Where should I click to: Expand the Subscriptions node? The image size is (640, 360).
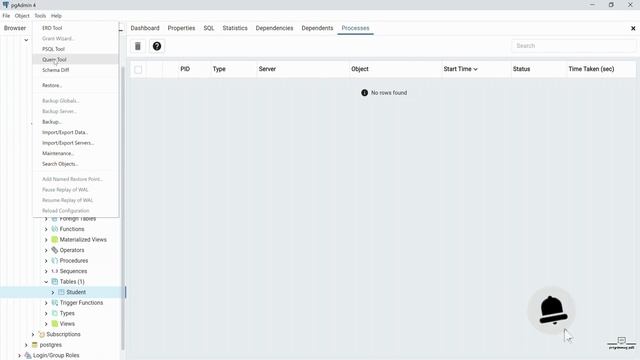coord(33,335)
